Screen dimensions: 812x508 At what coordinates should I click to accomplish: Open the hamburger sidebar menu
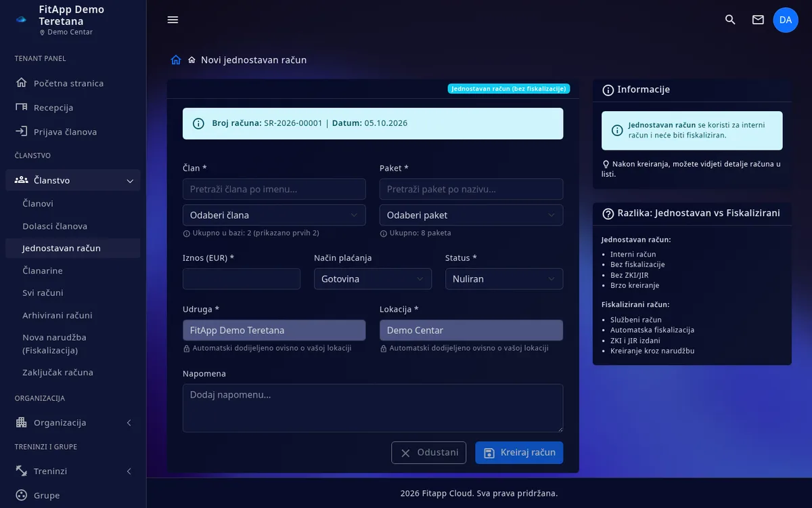coord(173,20)
